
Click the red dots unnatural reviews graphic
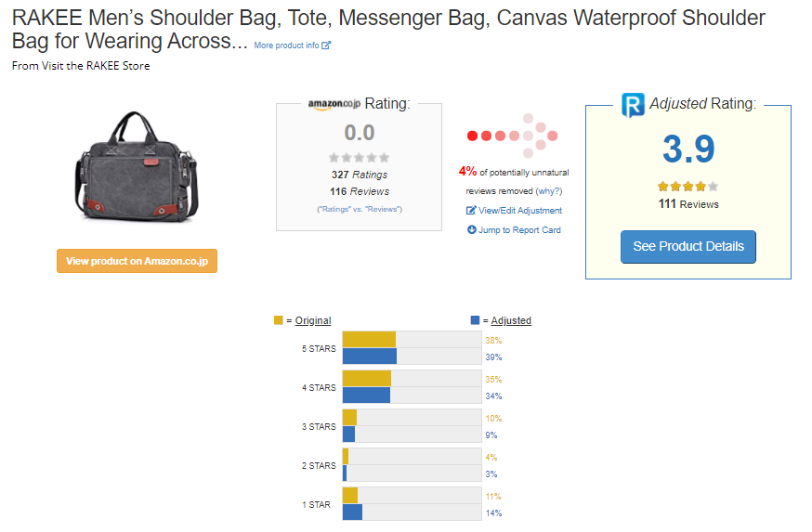coord(513,136)
